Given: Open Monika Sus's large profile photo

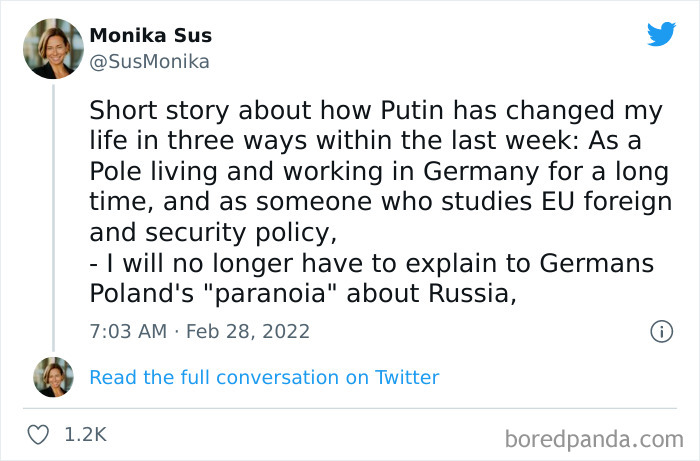Looking at the screenshot, I should pyautogui.click(x=53, y=48).
